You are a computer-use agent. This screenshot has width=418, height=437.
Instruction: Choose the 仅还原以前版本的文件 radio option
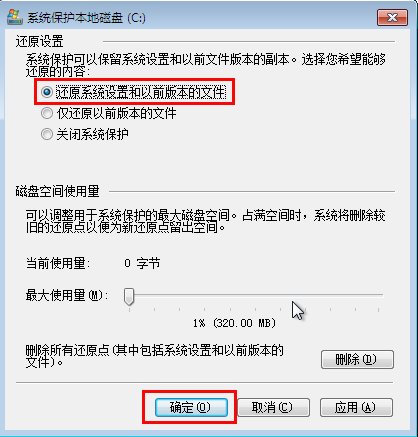(x=47, y=113)
